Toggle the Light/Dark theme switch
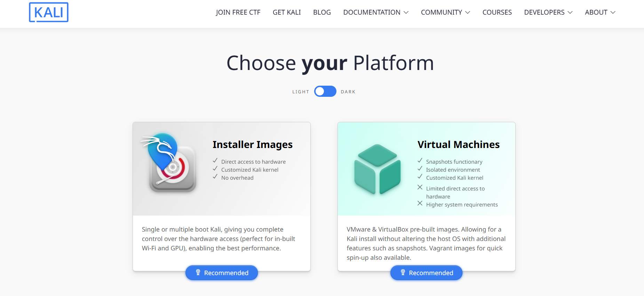This screenshot has width=644, height=296. (x=325, y=91)
